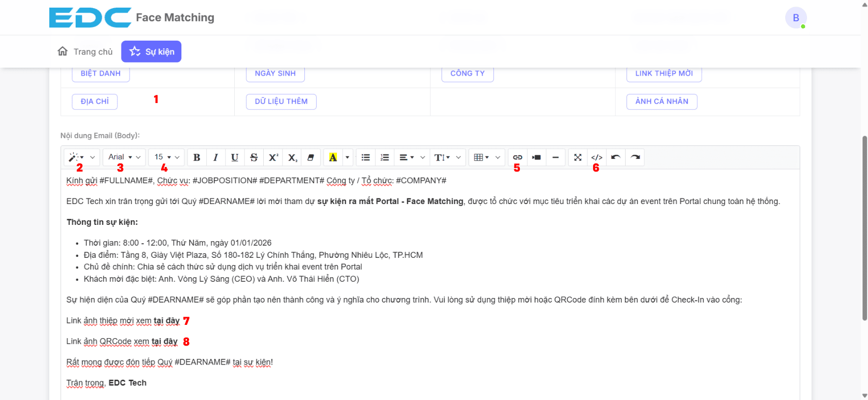Open the font size 15 dropdown

coord(167,157)
